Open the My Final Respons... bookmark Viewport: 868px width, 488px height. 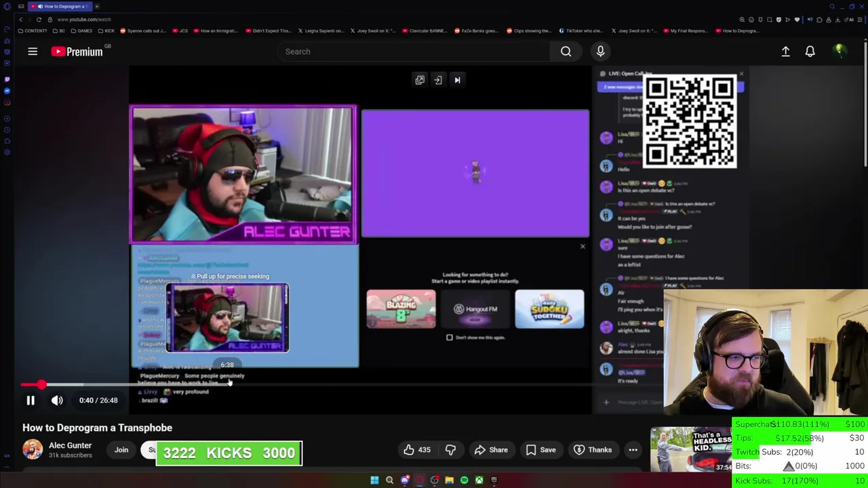[x=686, y=30]
